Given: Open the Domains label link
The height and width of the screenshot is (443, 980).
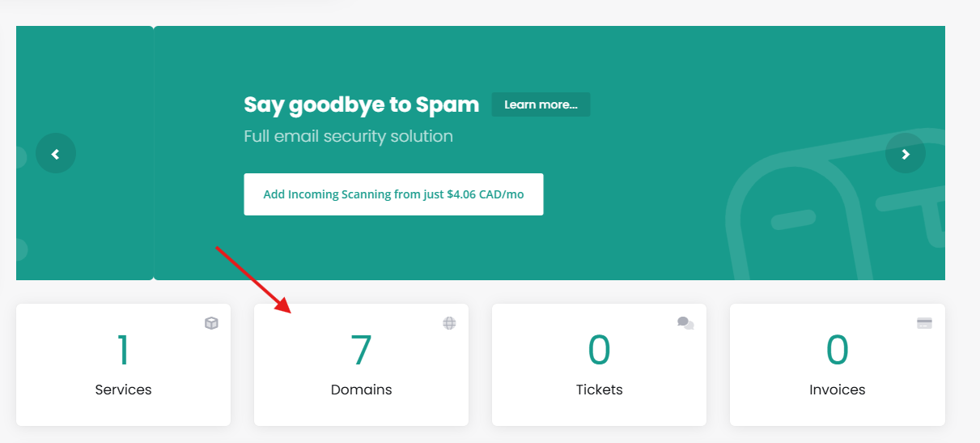Looking at the screenshot, I should [361, 390].
